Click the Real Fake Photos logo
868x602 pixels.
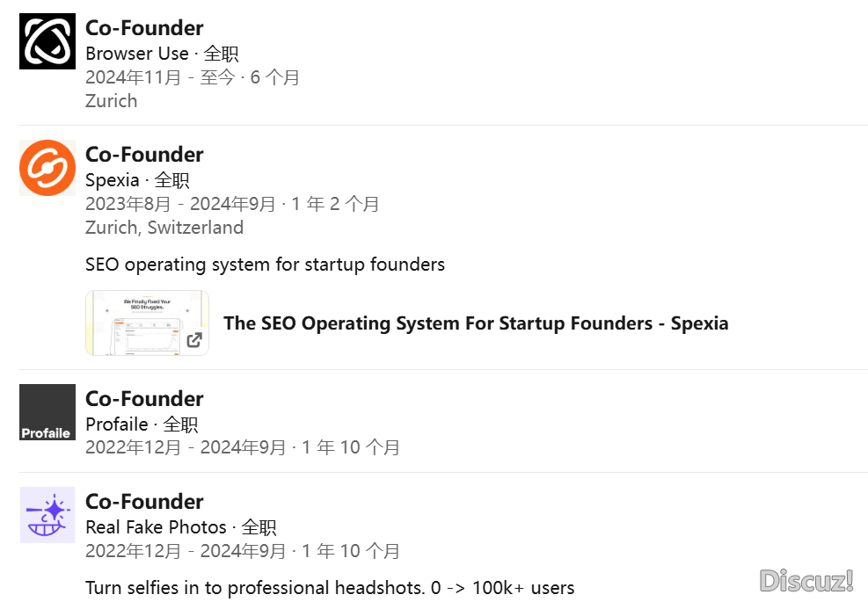[47, 515]
